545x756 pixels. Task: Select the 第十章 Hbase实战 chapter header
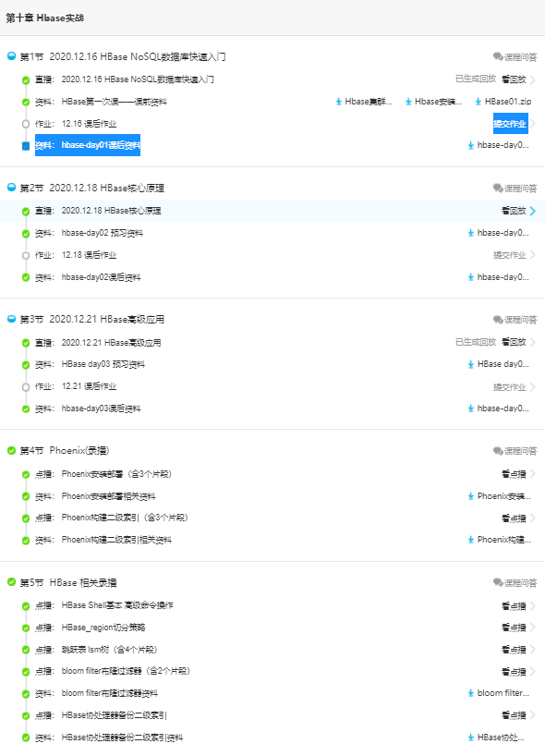point(45,18)
